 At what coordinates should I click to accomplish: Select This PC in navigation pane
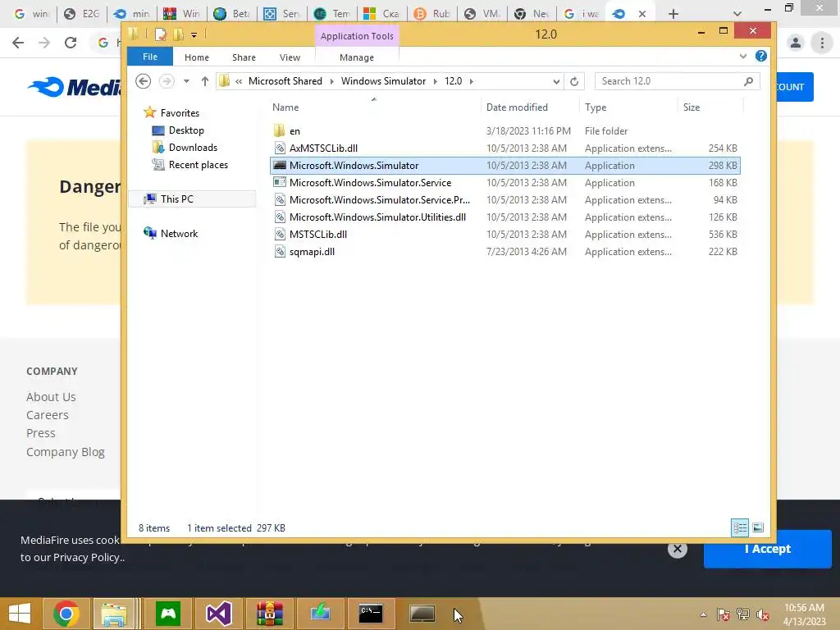tap(177, 199)
